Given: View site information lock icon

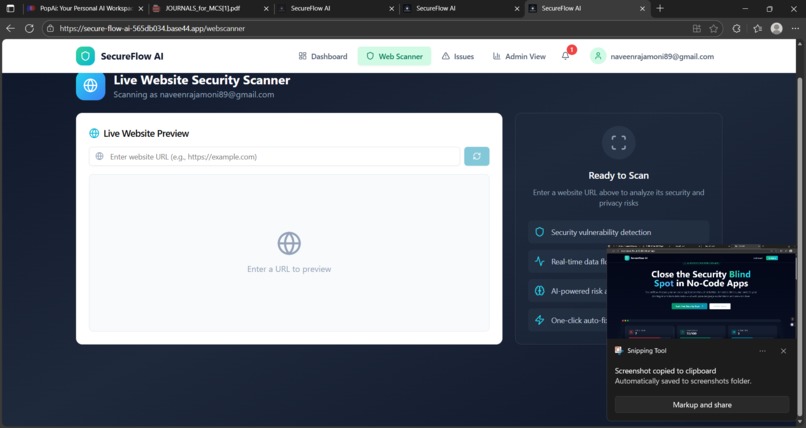Looking at the screenshot, I should click(50, 28).
